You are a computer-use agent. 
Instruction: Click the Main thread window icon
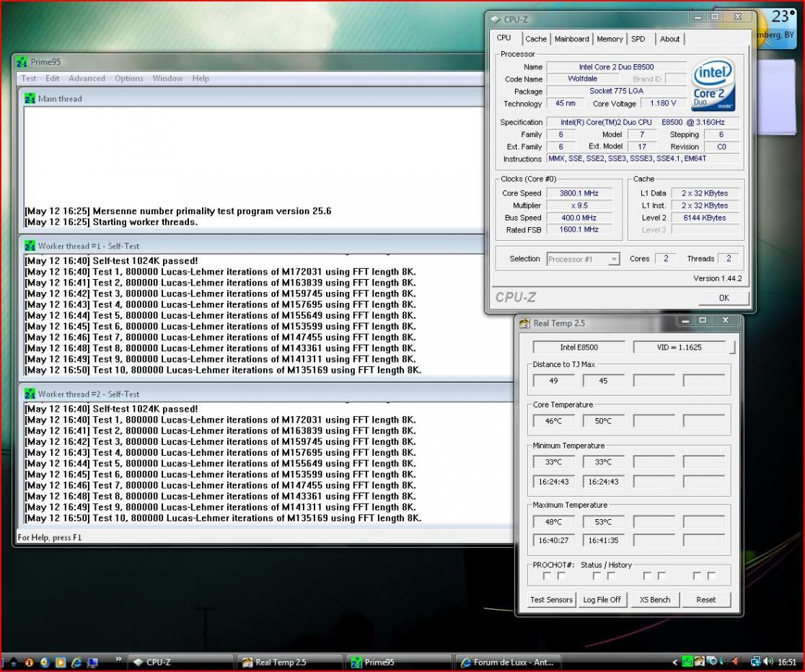tap(30, 99)
